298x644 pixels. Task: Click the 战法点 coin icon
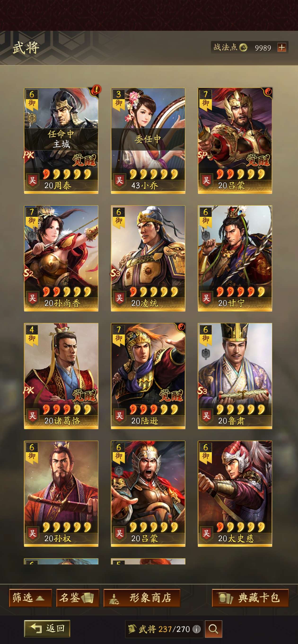pos(243,47)
